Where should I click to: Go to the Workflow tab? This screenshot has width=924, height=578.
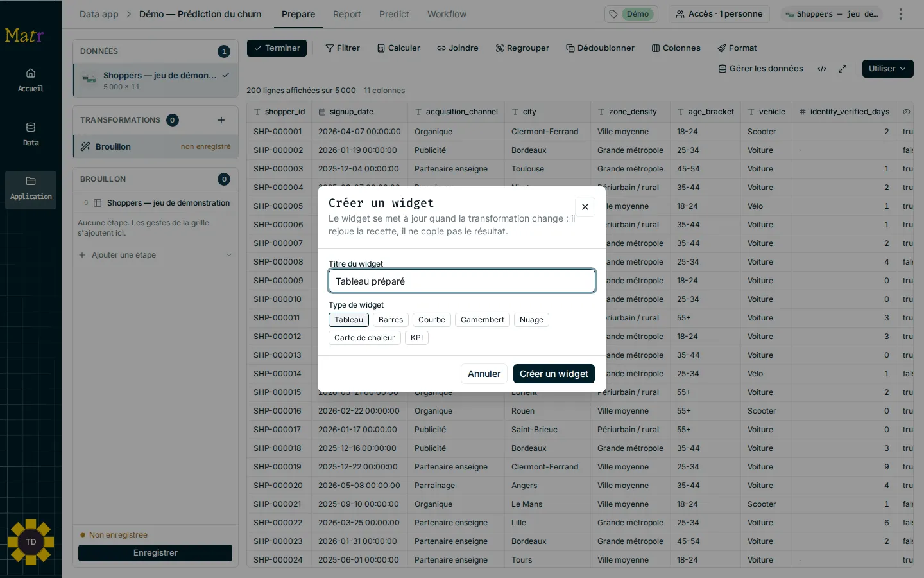coord(447,14)
